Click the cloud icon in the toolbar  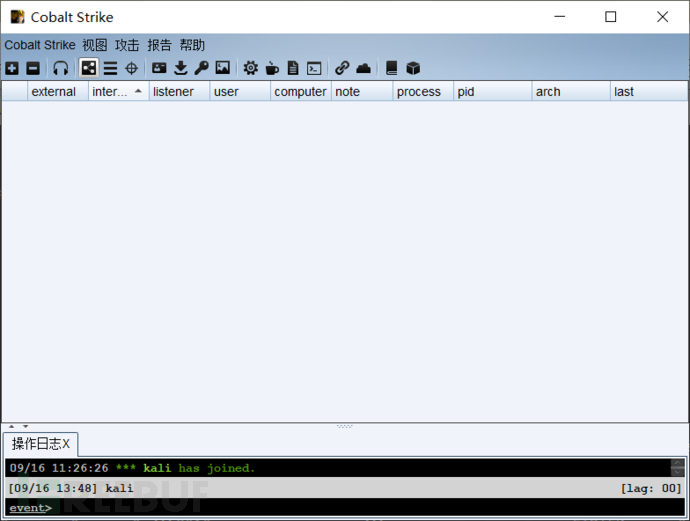coord(363,68)
